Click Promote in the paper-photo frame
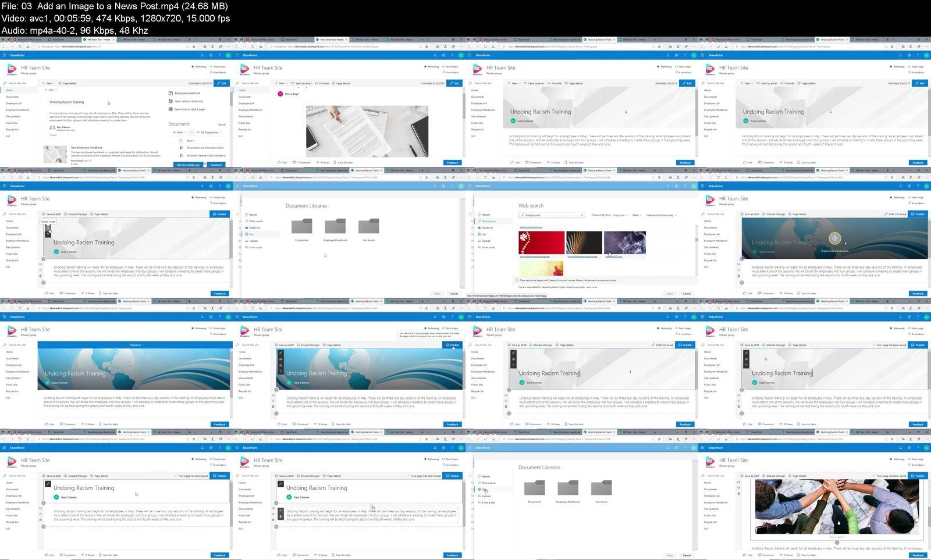This screenshot has height=560, width=931. [322, 83]
